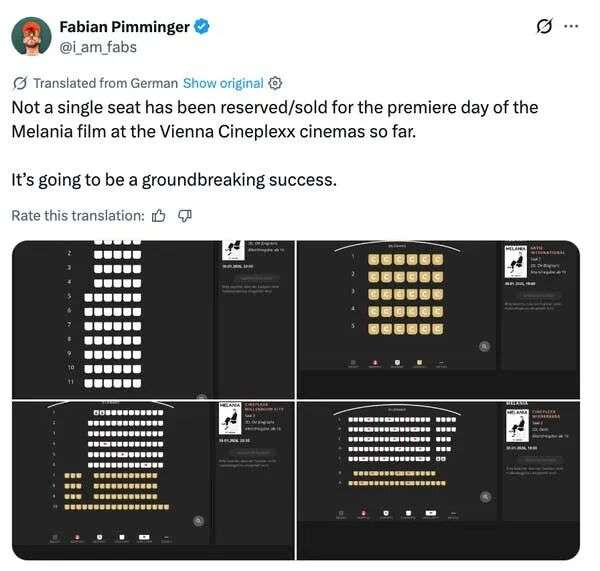Rate translation with thumbs down

tap(184, 215)
